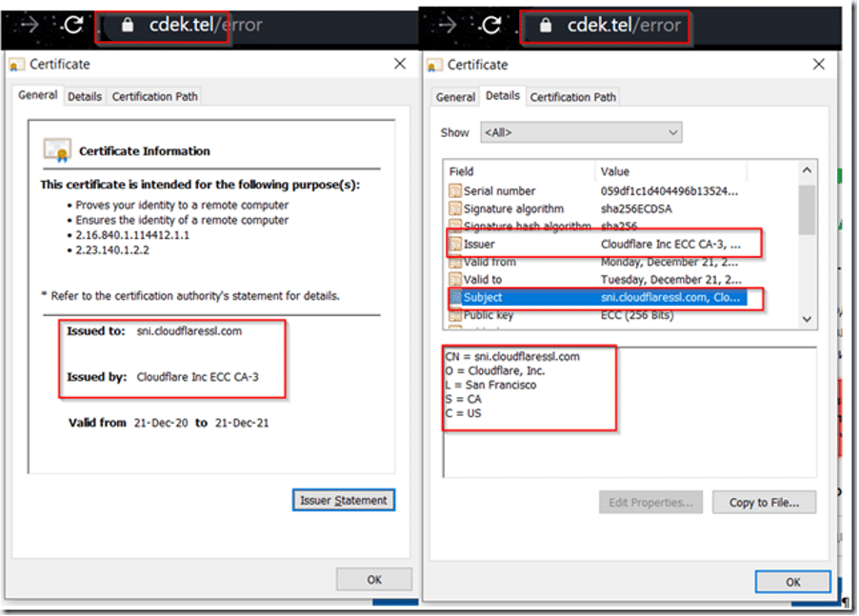Click the icon beside the Serial number field
This screenshot has width=859, height=616.
[x=454, y=191]
